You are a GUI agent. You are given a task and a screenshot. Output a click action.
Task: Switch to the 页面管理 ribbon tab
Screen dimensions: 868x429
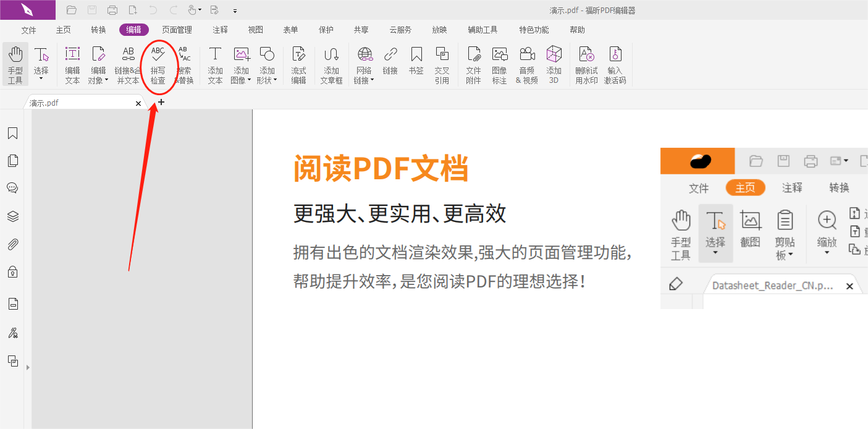click(x=175, y=29)
